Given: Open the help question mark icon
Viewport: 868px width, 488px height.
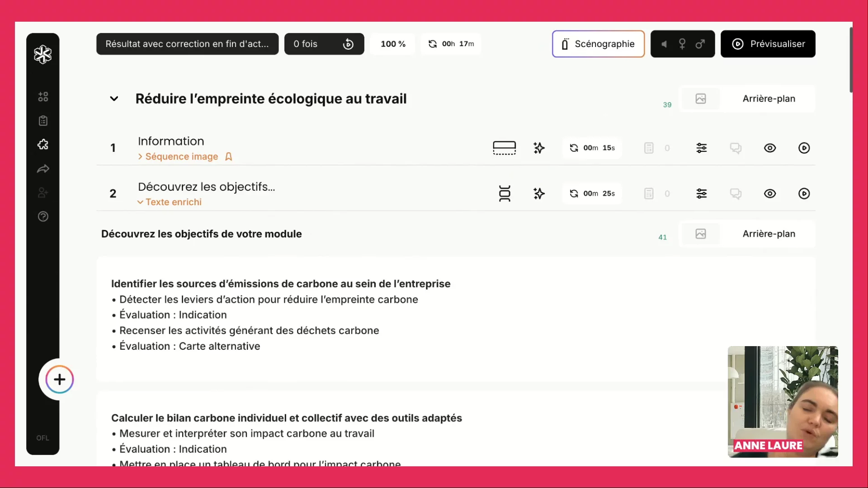Looking at the screenshot, I should [x=43, y=216].
